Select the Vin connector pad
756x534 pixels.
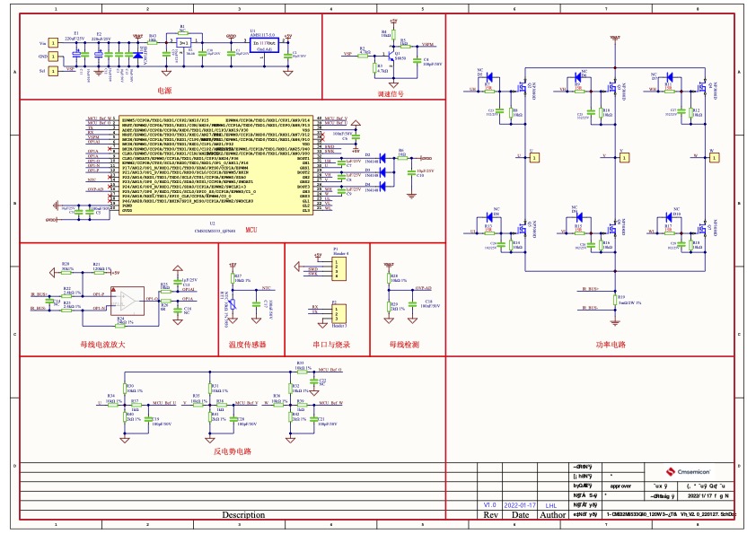pos(54,42)
